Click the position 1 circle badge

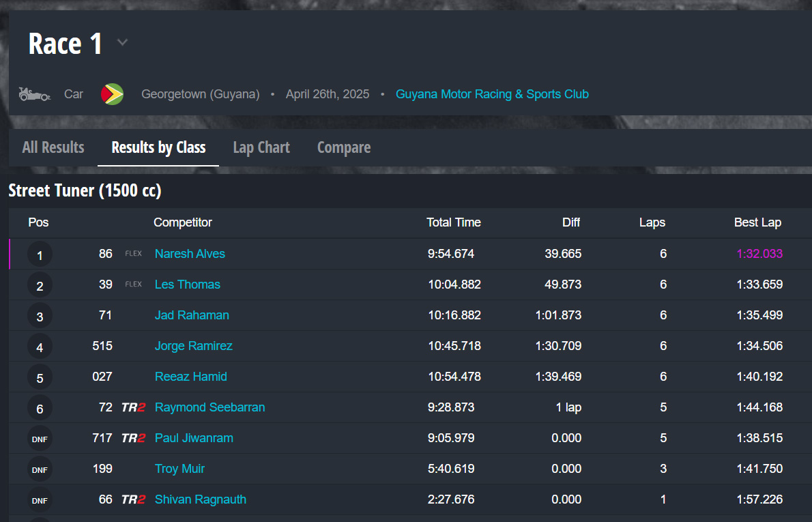(x=40, y=255)
